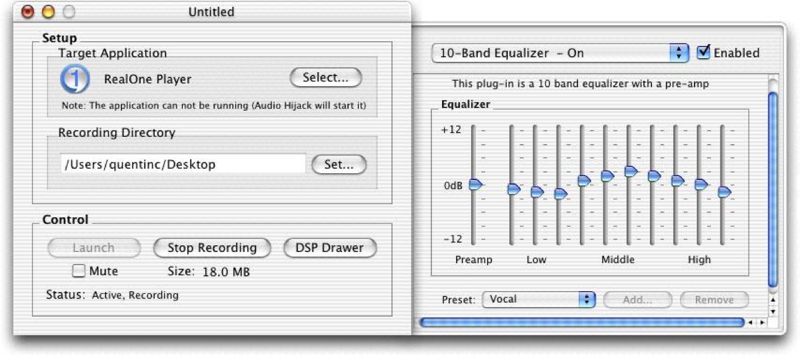Click Stop Recording
Viewport: 800px width, 360px height.
212,248
